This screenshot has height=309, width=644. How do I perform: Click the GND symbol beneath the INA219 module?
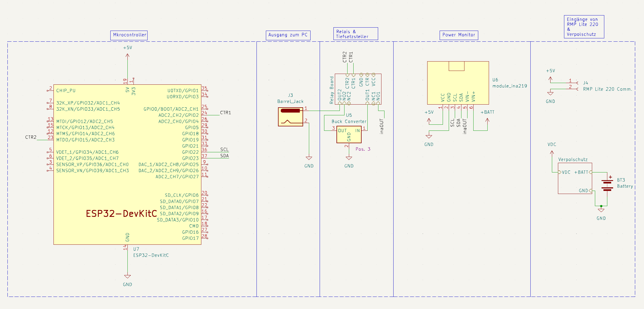[429, 137]
